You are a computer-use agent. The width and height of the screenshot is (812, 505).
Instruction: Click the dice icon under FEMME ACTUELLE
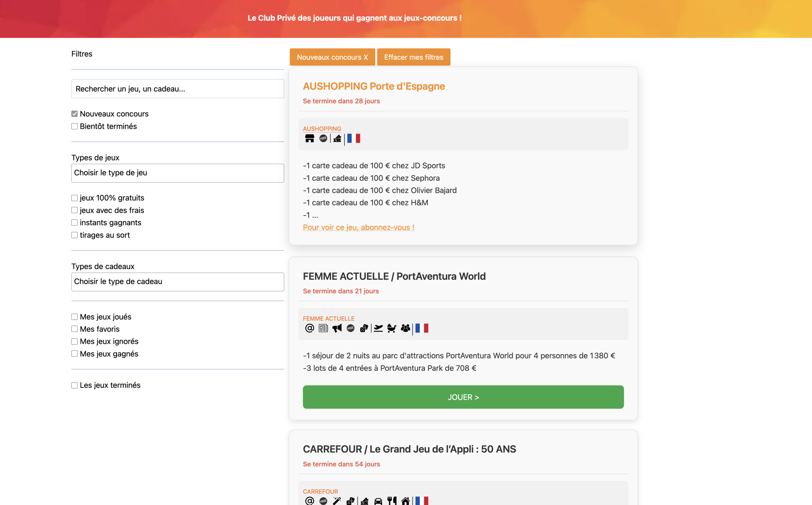pyautogui.click(x=364, y=328)
